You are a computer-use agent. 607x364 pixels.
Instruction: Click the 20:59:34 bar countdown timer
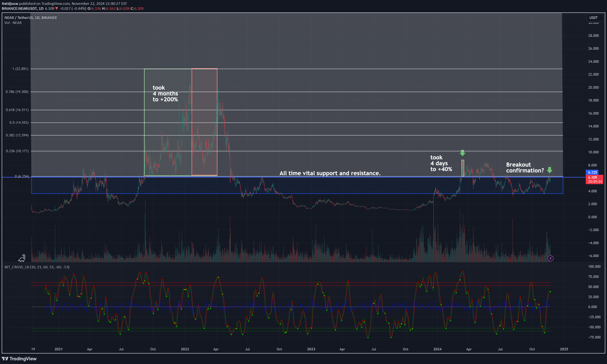tap(595, 182)
